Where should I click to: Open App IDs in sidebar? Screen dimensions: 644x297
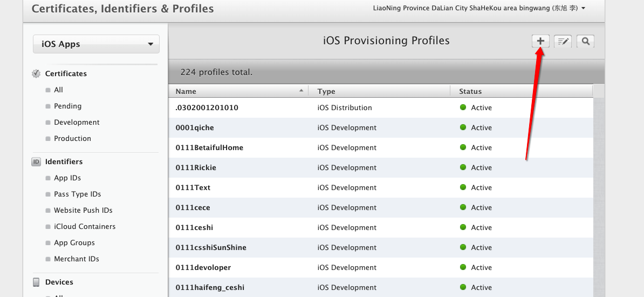[x=67, y=178]
